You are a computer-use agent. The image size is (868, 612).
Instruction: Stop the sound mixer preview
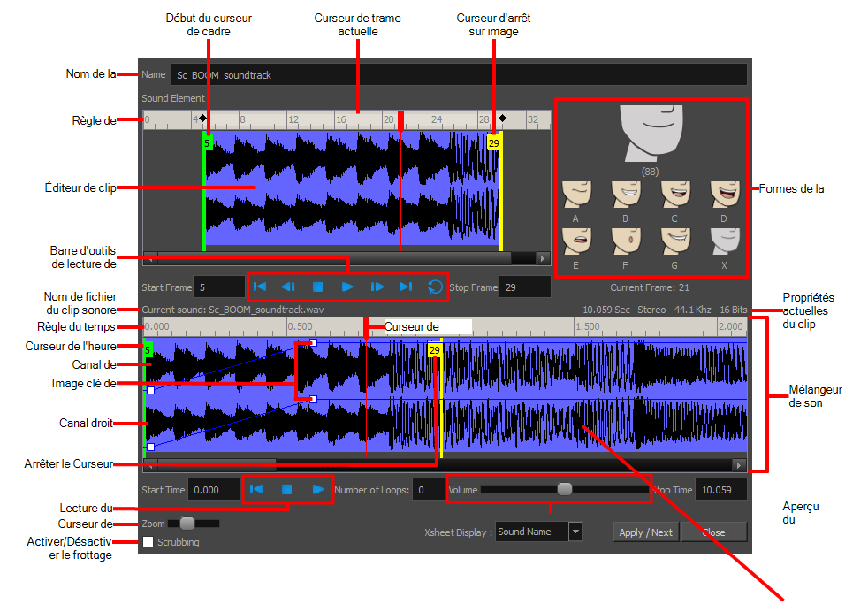tap(286, 489)
